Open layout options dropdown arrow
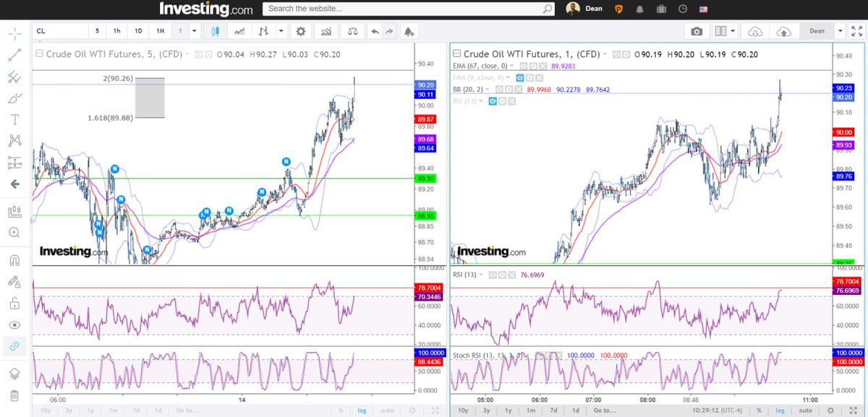Screen dimensions: 868x417 [733, 32]
